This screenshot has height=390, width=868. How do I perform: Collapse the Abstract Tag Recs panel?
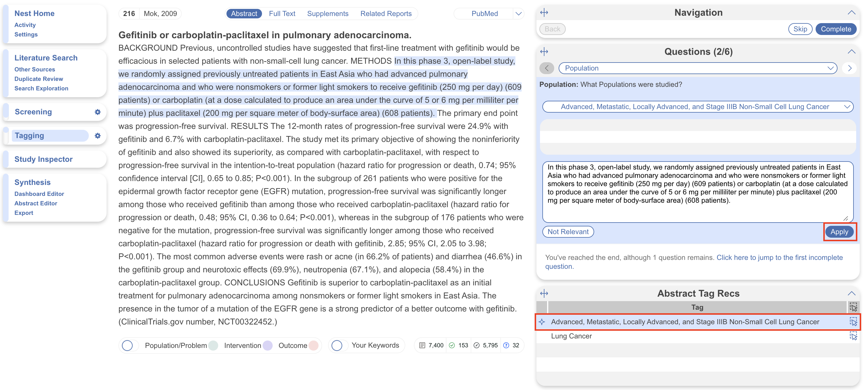(851, 293)
